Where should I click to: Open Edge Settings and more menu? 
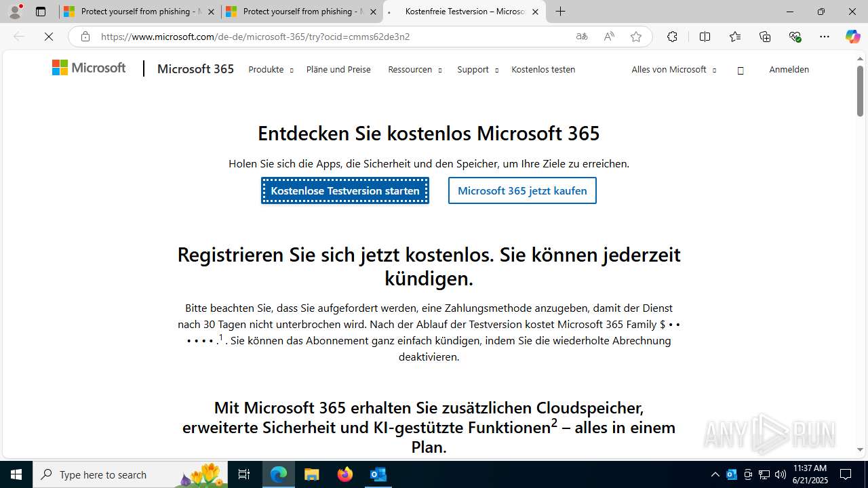(x=825, y=37)
